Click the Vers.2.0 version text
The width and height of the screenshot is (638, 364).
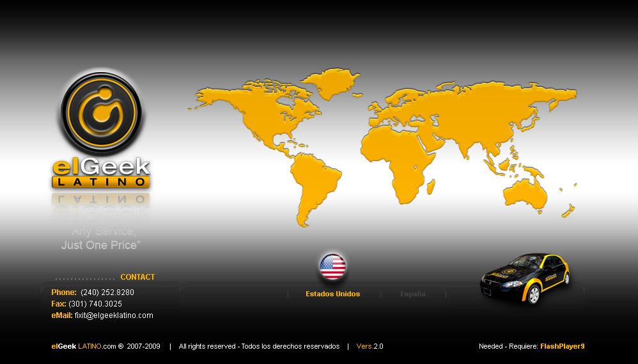370,346
